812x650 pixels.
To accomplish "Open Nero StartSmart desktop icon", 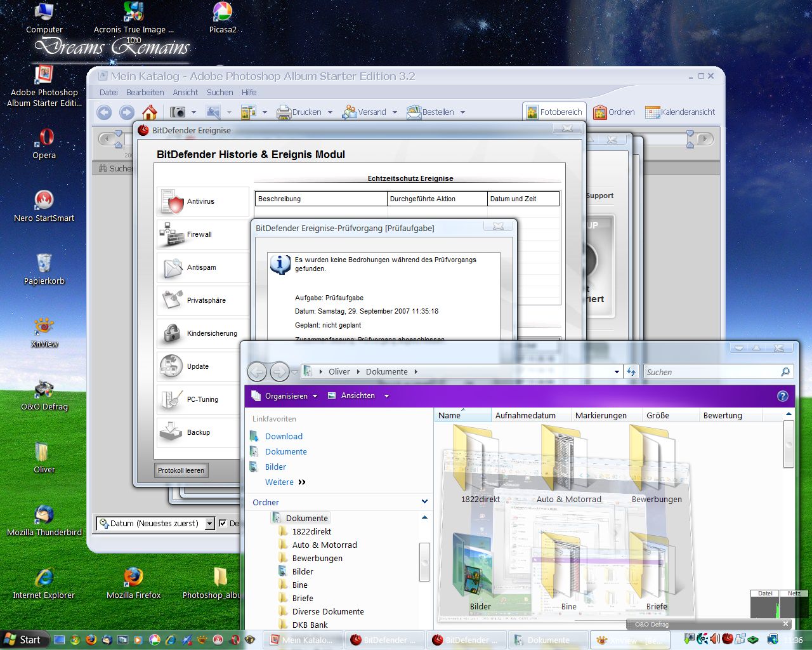I will coord(44,206).
